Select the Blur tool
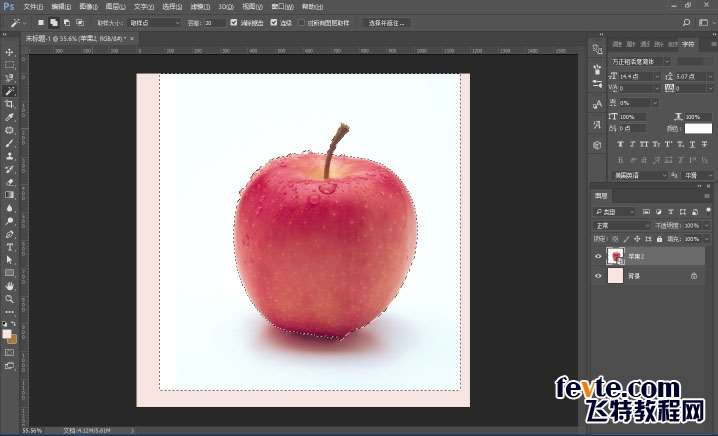718x436 pixels. (x=9, y=208)
